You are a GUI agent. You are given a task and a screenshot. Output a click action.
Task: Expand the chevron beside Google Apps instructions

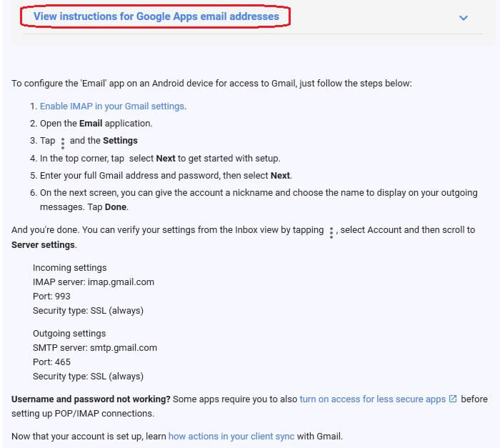(x=464, y=18)
